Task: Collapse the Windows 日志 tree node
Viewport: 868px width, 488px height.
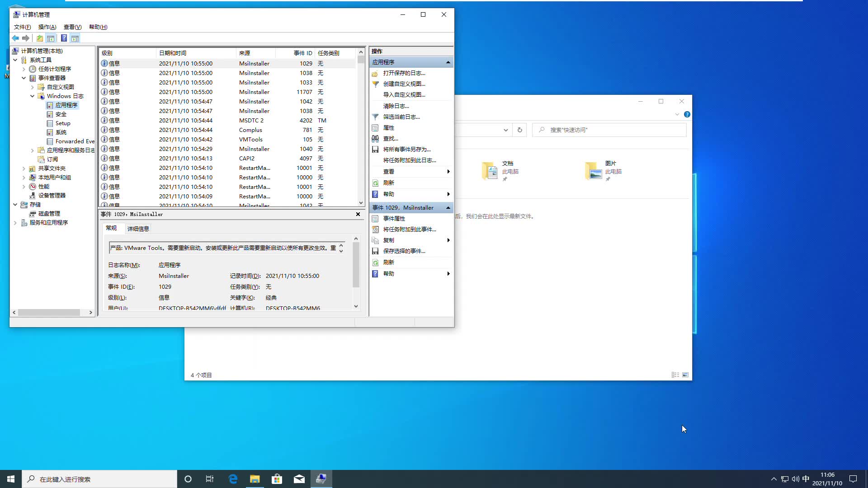Action: [x=32, y=96]
